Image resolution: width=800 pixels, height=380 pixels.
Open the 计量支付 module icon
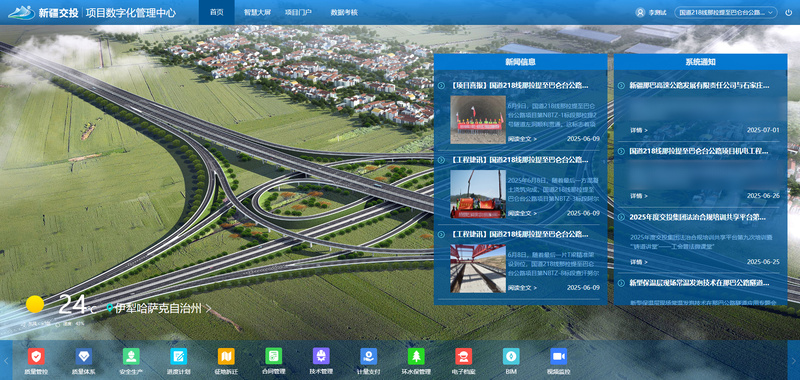click(368, 356)
